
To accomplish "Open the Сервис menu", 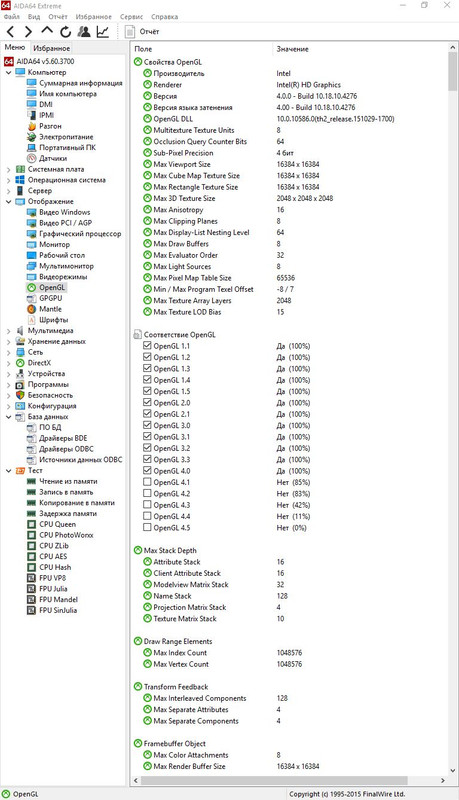I will [132, 17].
